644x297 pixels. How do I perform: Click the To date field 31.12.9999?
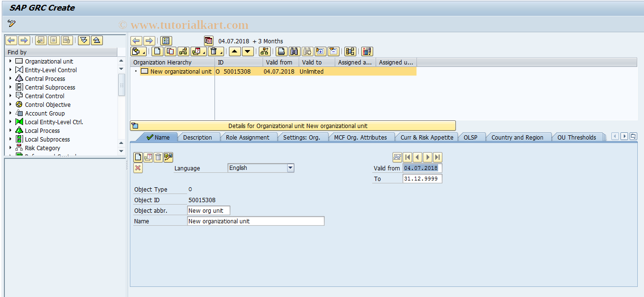(422, 179)
